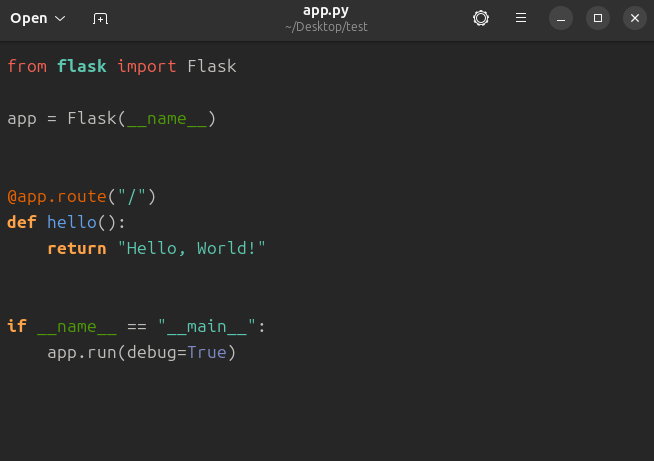Screen dimensions: 654x461
Task: Click '__name__' inside Flask() call
Action: click(167, 119)
